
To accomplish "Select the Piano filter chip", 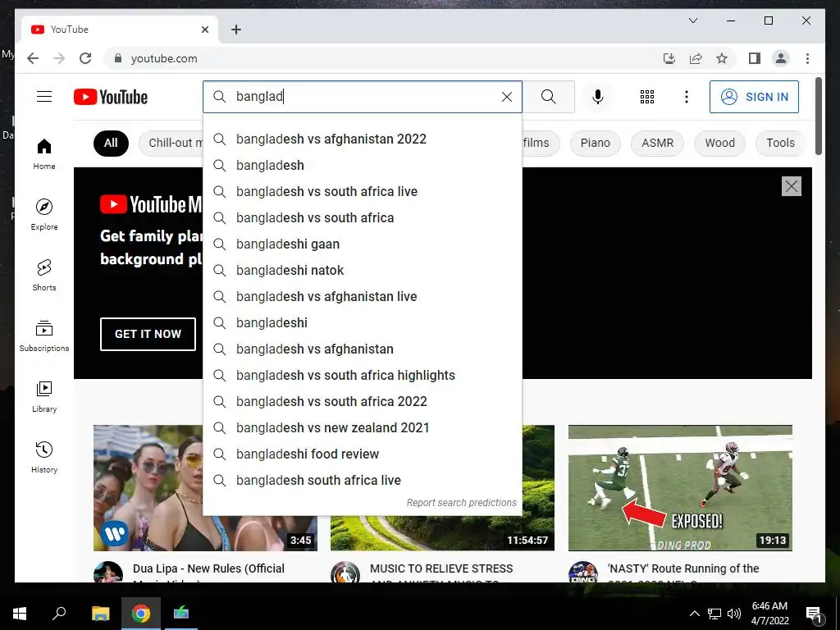I will (596, 143).
